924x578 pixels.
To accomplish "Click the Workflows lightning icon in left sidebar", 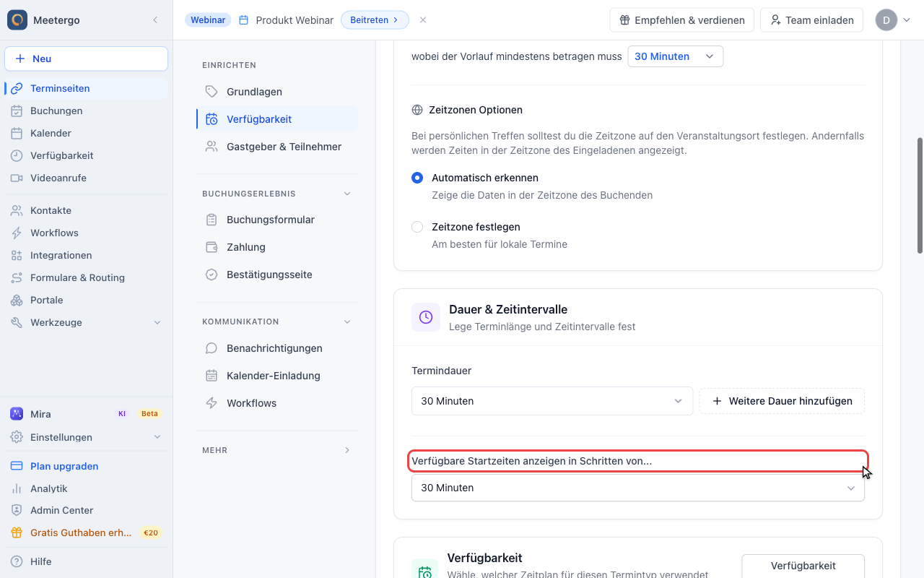I will coord(17,233).
